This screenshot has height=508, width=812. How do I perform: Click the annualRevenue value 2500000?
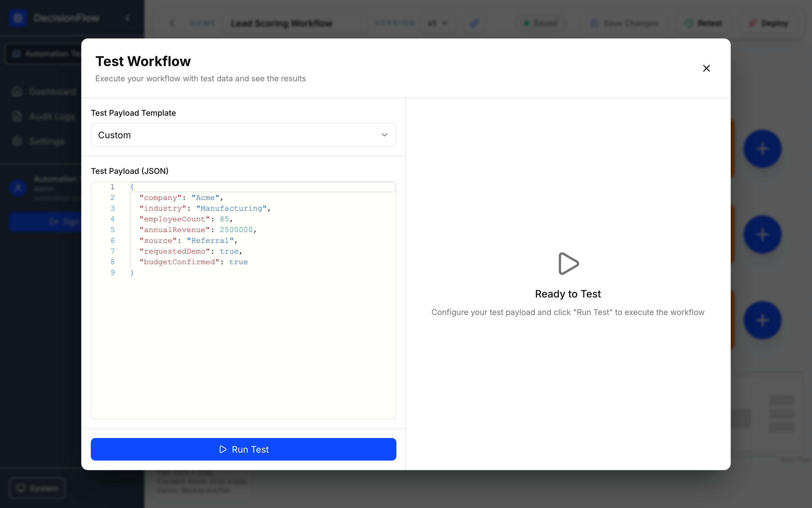[x=236, y=230]
